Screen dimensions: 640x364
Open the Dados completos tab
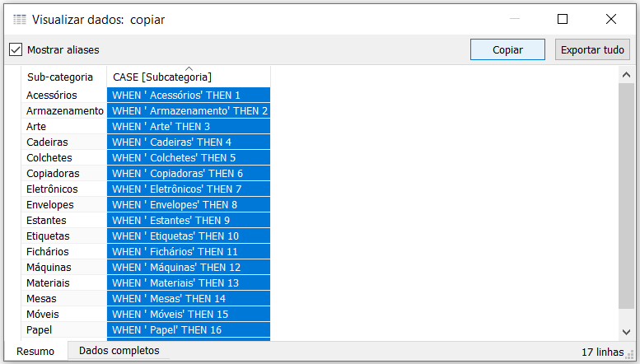[119, 351]
